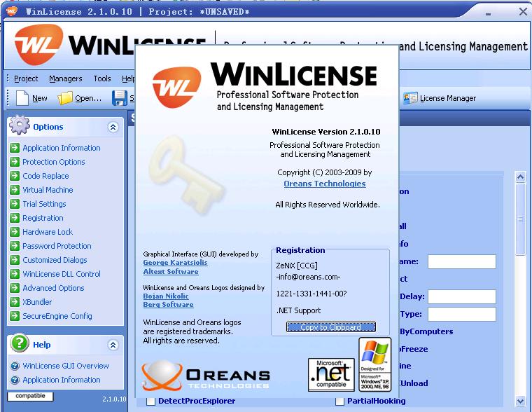Image resolution: width=532 pixels, height=412 pixels.
Task: Click the New toolbar label text
Action: tap(39, 98)
